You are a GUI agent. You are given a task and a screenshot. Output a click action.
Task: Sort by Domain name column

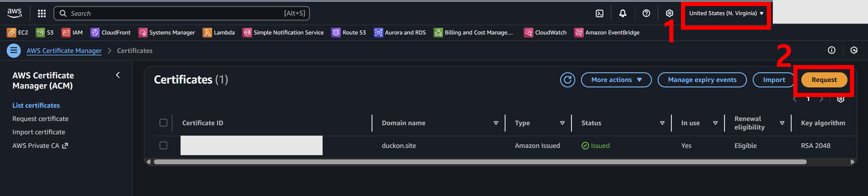496,123
